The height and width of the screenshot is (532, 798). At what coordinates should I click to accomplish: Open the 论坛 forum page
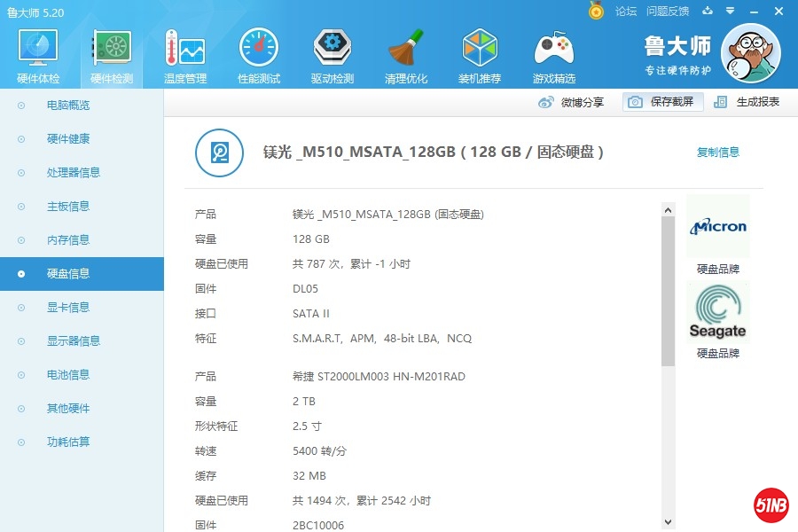tap(625, 12)
